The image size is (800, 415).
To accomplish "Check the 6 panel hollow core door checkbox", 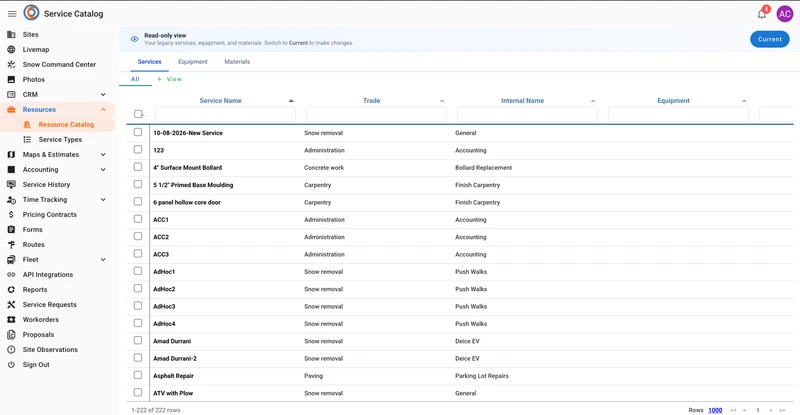I will pos(138,202).
